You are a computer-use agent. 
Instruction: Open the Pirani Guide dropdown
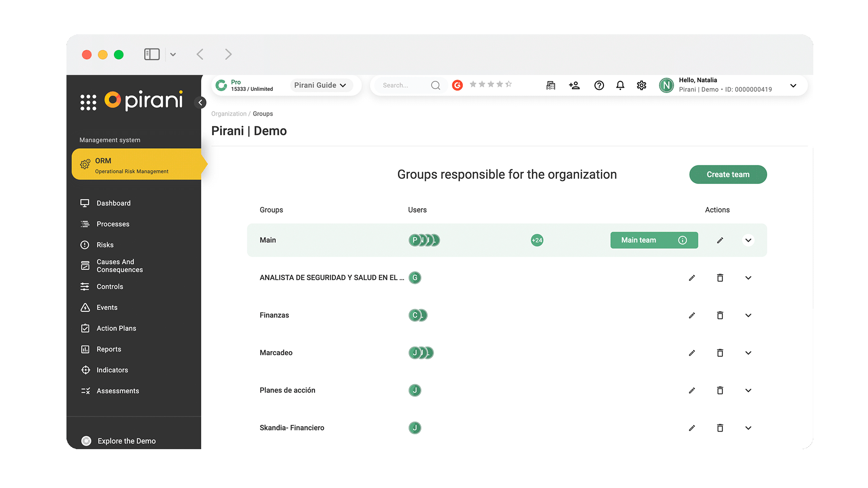pyautogui.click(x=321, y=85)
